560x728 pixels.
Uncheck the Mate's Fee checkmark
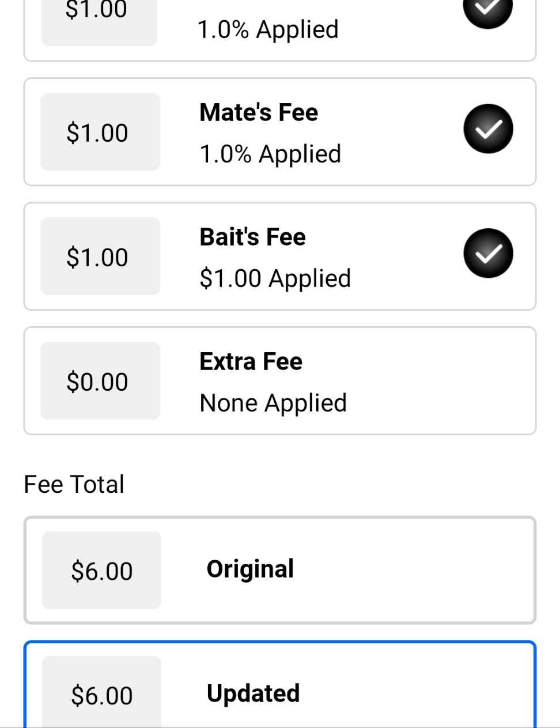pos(488,129)
